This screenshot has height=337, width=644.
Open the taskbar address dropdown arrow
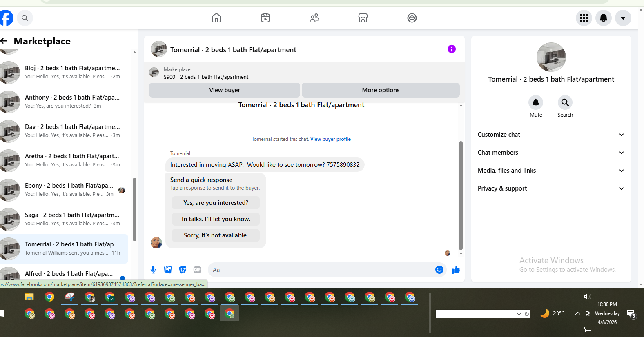tap(519, 314)
